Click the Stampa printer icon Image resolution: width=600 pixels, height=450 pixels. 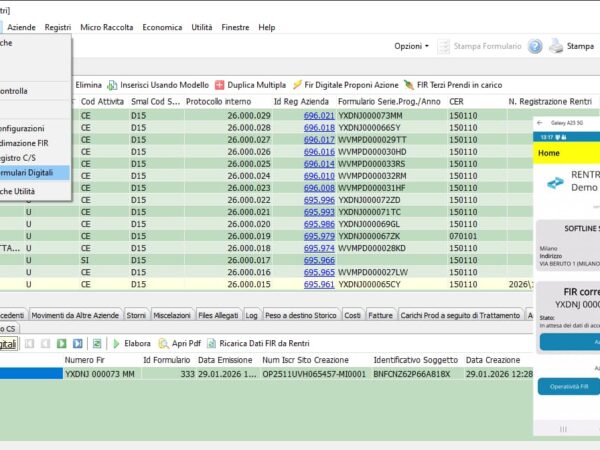coord(555,46)
